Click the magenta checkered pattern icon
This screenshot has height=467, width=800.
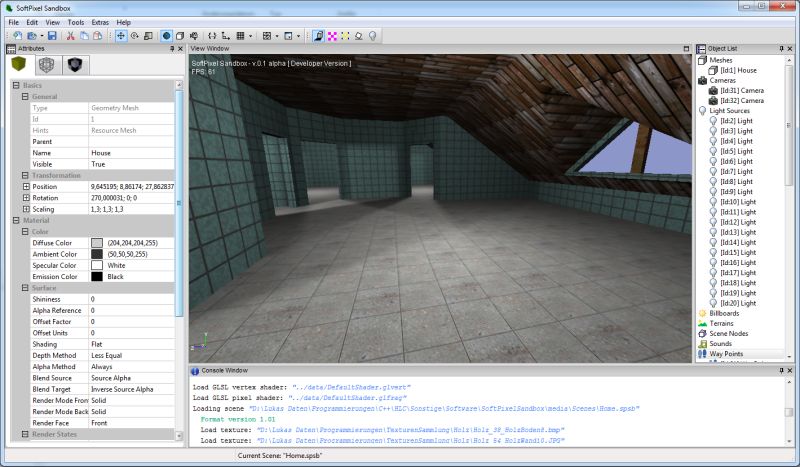332,36
